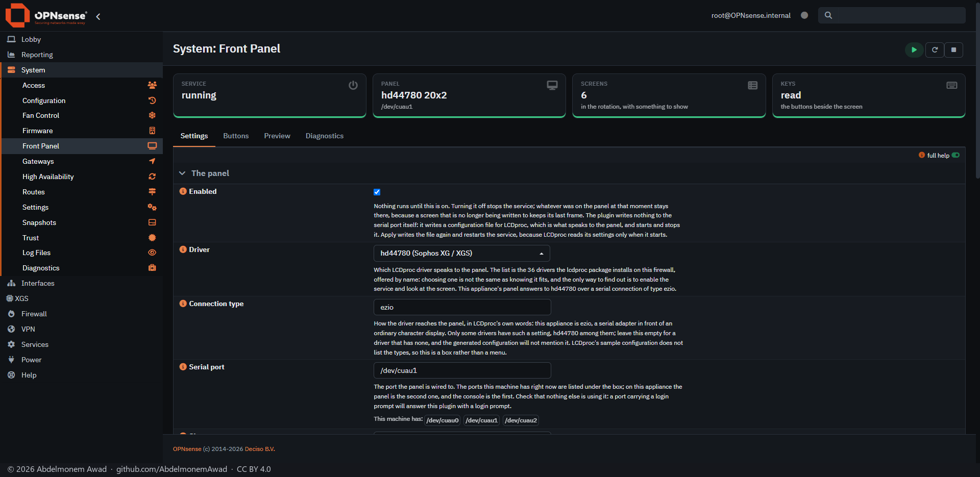Open the Diagnostics tab
980x477 pixels.
point(325,136)
